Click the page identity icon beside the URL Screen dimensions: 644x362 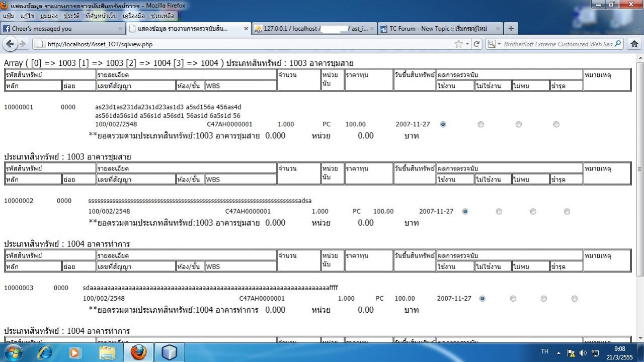click(40, 44)
